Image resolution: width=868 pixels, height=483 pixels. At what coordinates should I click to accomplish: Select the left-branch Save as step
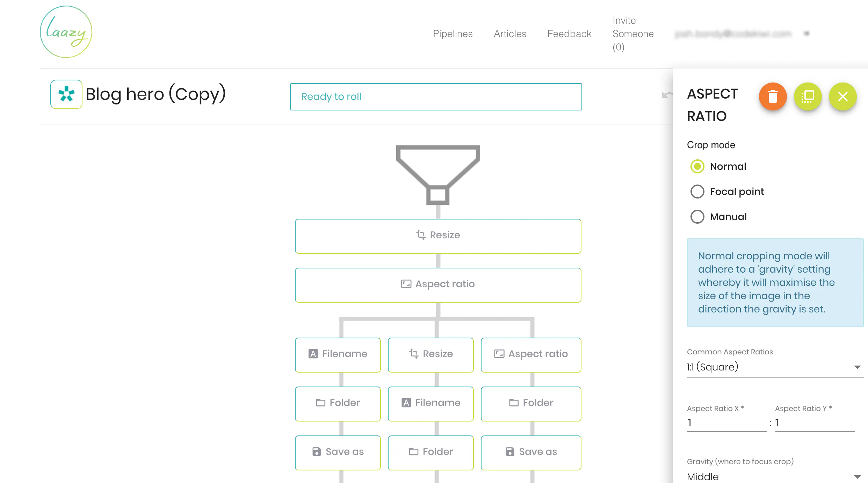338,453
